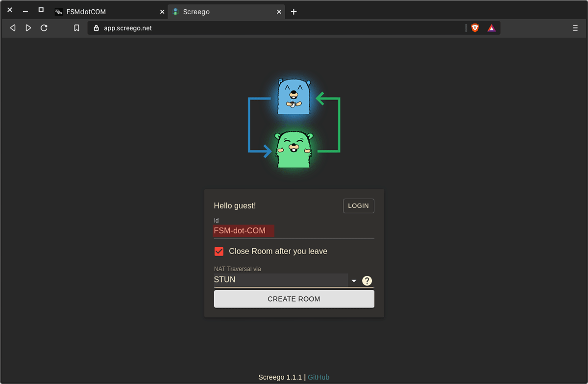The height and width of the screenshot is (384, 588).
Task: Click the Screego 1.1.1 version text
Action: click(280, 377)
